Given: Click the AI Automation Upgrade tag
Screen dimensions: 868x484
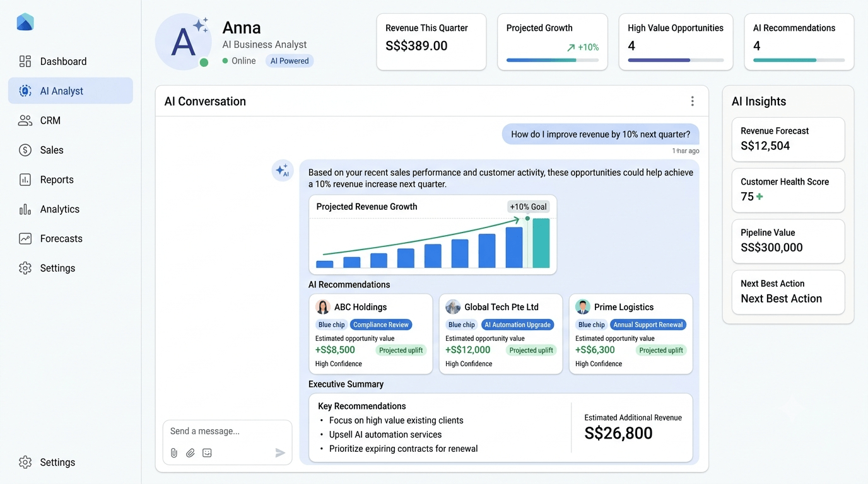Looking at the screenshot, I should 518,325.
